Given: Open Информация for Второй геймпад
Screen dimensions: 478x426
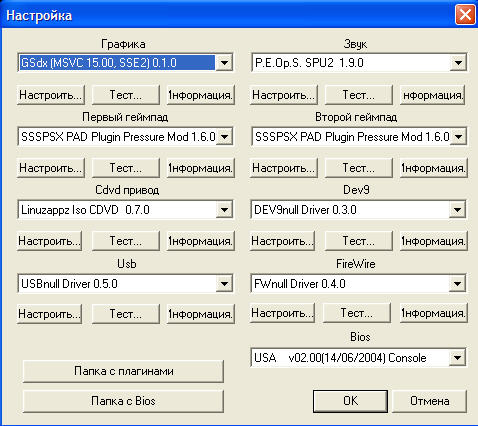Looking at the screenshot, I should coord(433,168).
